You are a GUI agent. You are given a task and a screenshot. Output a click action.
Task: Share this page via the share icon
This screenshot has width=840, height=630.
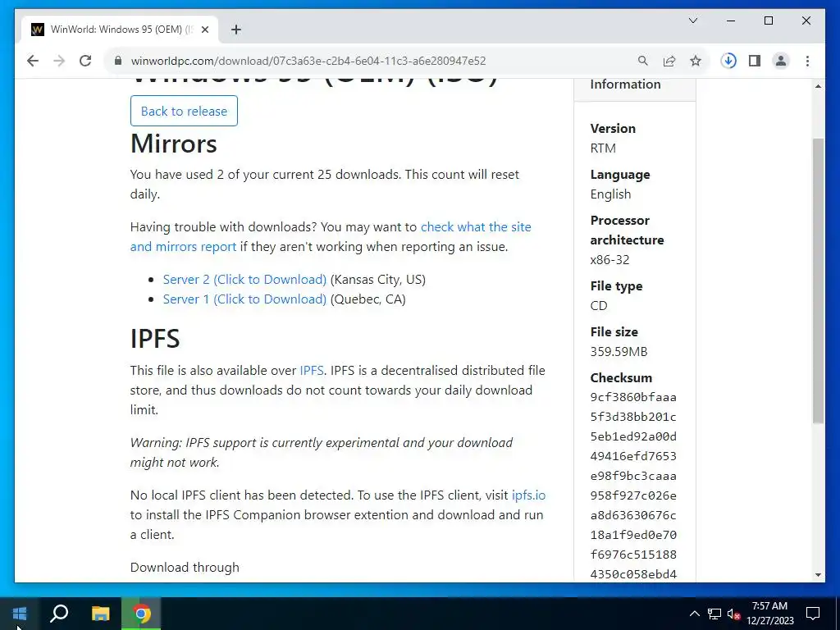coord(669,61)
